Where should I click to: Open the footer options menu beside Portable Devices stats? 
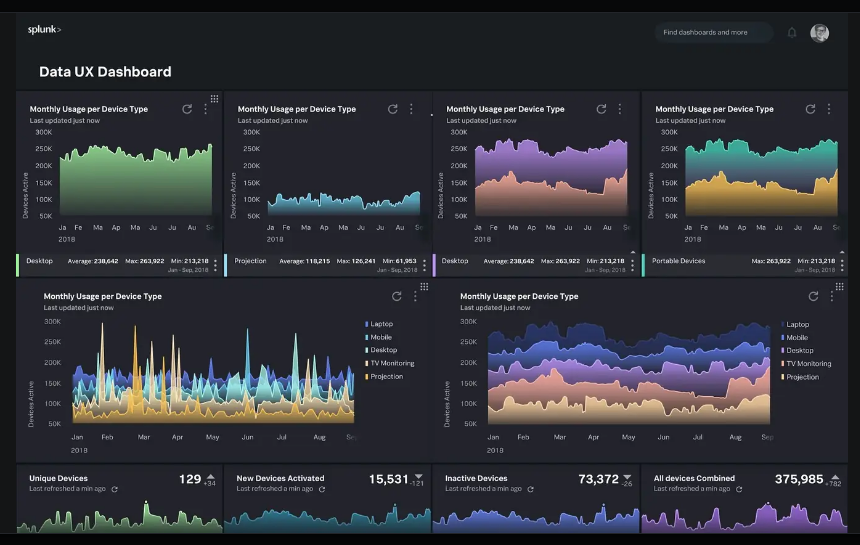(x=842, y=266)
